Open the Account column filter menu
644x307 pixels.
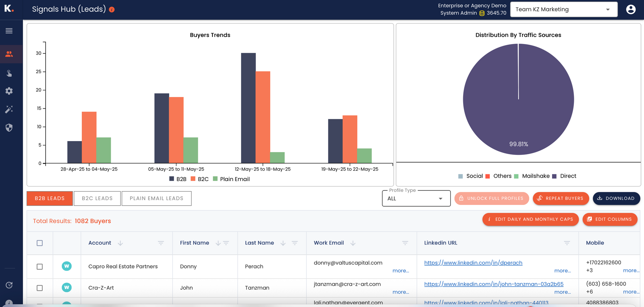tap(161, 243)
